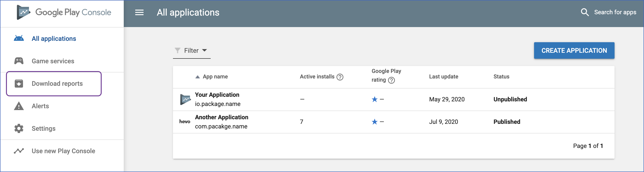The width and height of the screenshot is (644, 172).
Task: Click the Alerts warning triangle icon
Action: pos(19,106)
